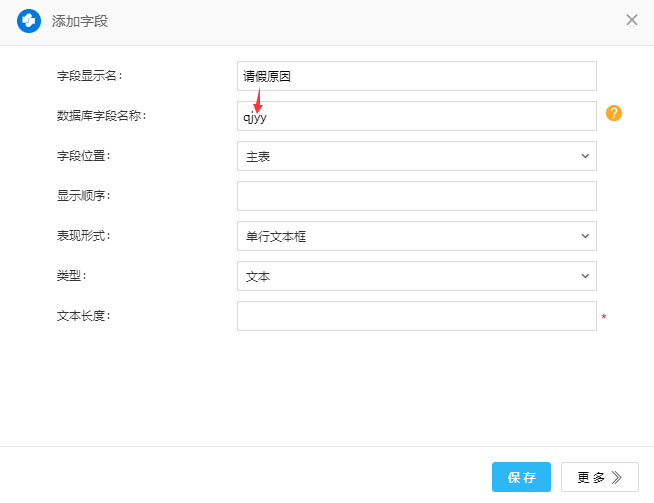Open the 主表 field position select box
This screenshot has height=503, width=654.
click(405, 156)
